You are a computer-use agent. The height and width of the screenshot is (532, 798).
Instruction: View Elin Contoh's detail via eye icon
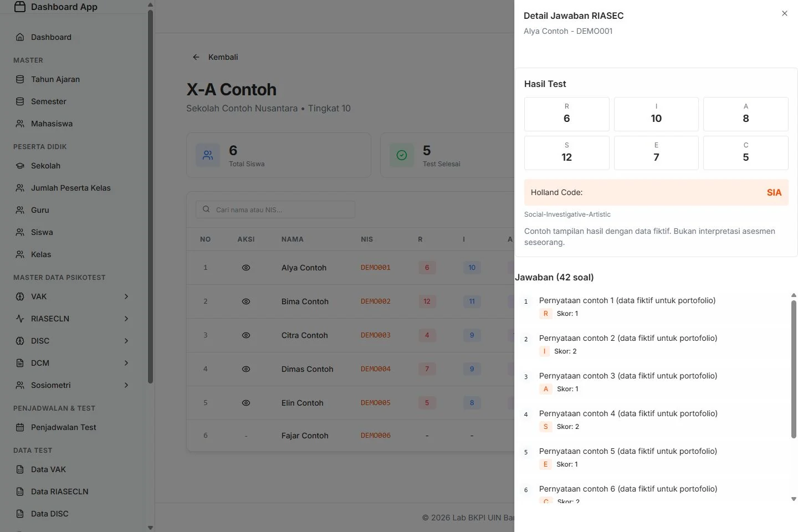tap(246, 403)
